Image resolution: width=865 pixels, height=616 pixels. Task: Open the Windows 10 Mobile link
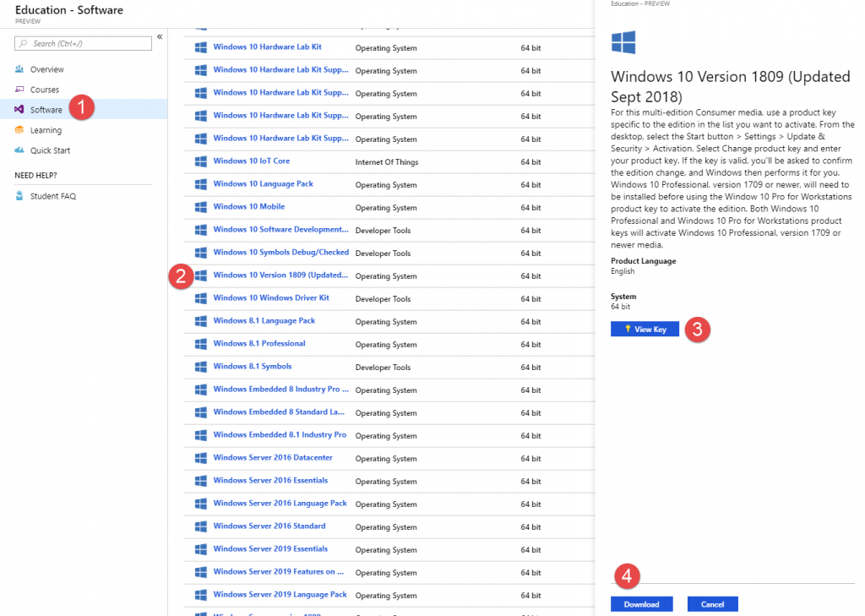click(x=249, y=206)
